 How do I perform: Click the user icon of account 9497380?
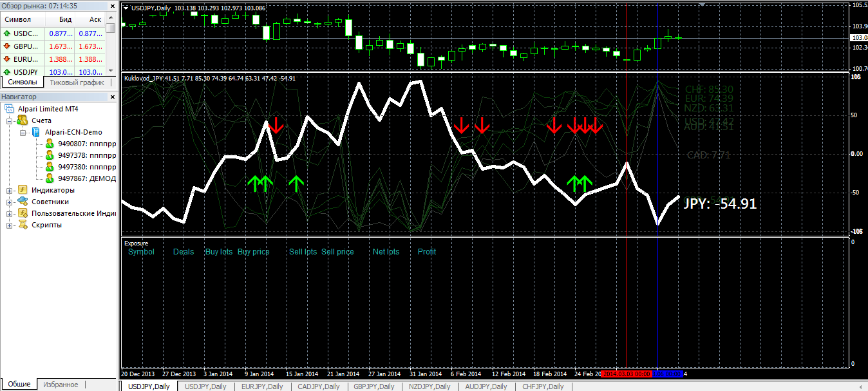click(49, 167)
